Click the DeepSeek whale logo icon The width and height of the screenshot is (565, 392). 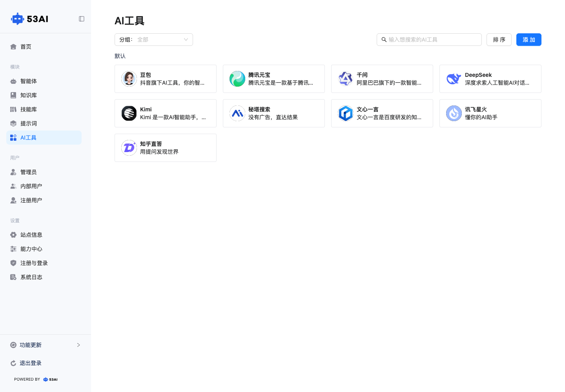[x=454, y=79]
